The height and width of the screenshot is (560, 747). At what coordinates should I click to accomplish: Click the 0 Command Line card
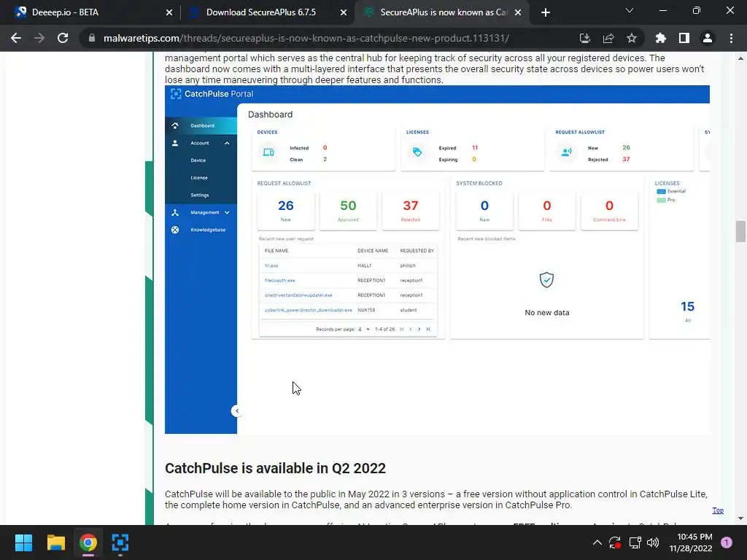coord(609,211)
